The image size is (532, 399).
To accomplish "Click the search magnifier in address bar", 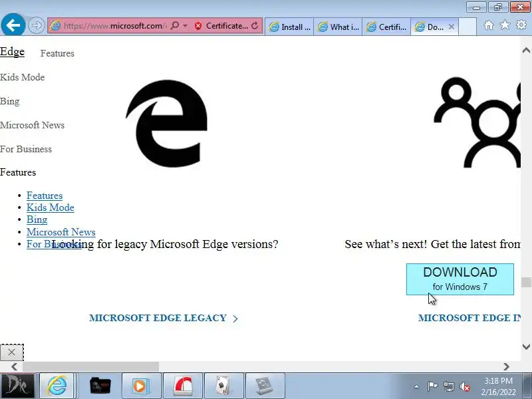I will pyautogui.click(x=174, y=26).
